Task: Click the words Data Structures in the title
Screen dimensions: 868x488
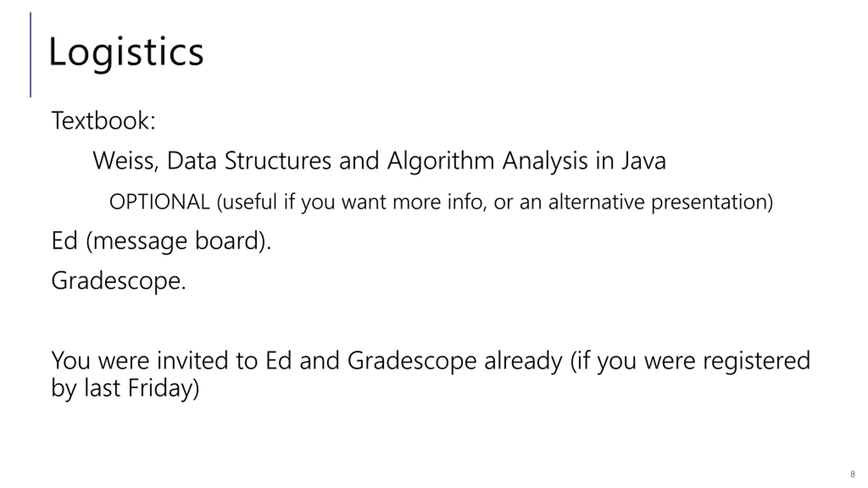Action: click(249, 160)
